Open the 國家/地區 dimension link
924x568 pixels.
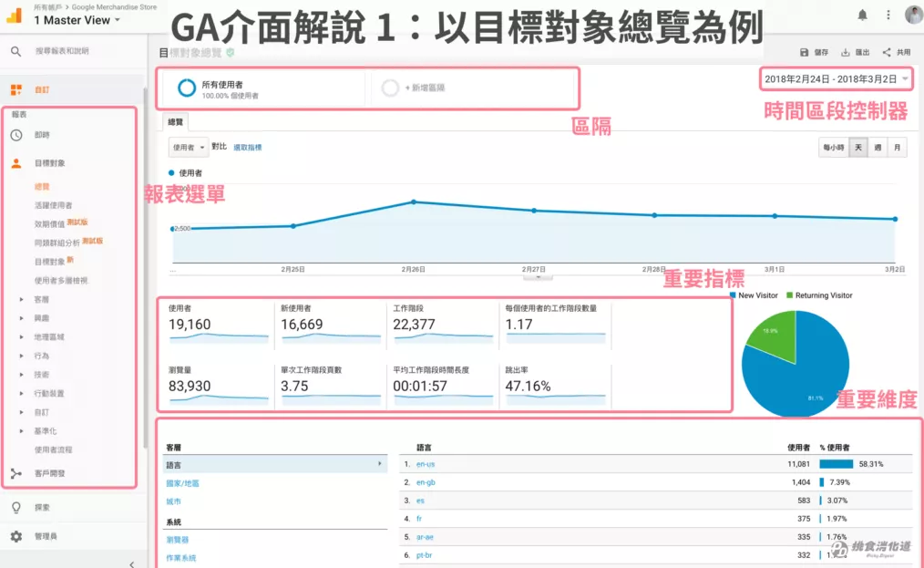pos(182,483)
